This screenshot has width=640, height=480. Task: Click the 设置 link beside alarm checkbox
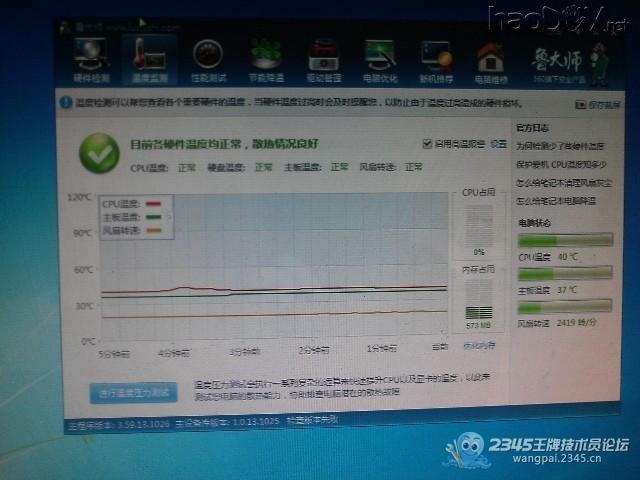498,143
